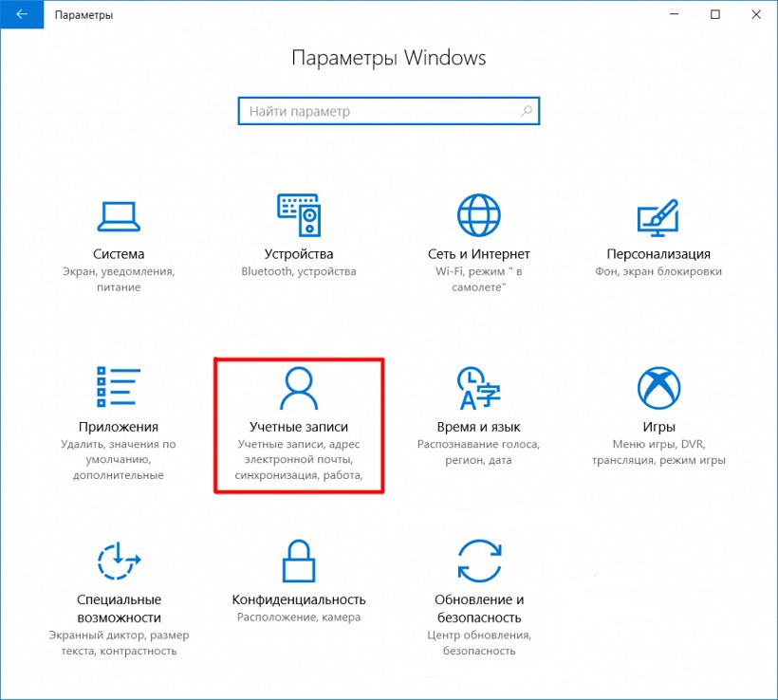The image size is (778, 700).
Task: Maximize the Параметры window
Action: [x=715, y=14]
